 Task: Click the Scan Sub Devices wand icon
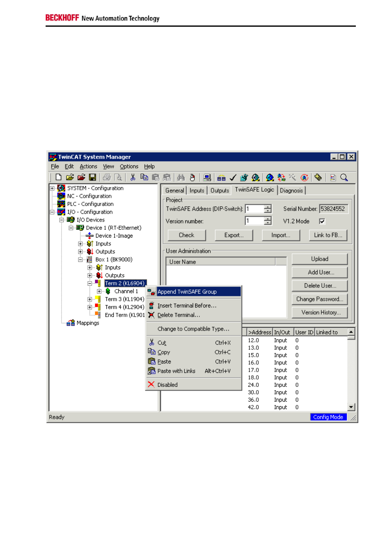point(293,178)
